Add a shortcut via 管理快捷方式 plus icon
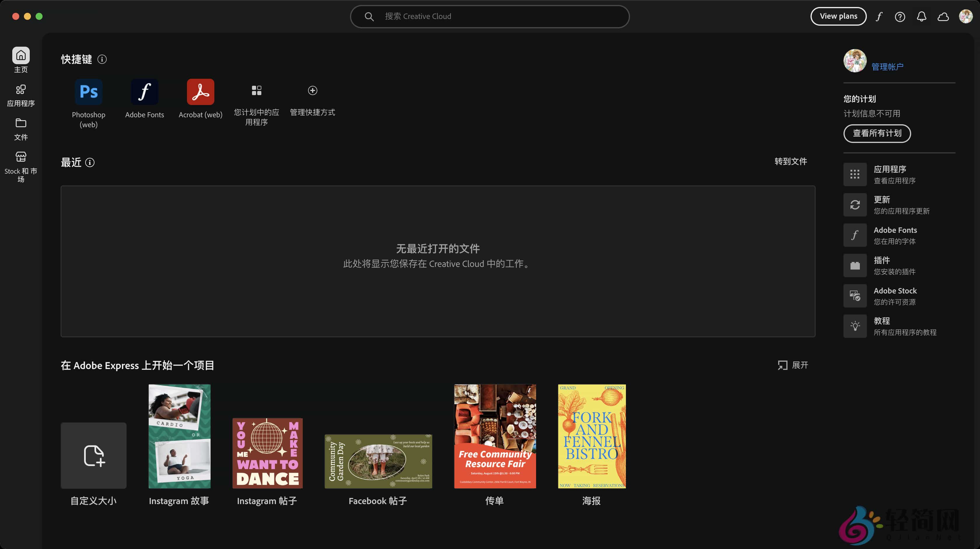The image size is (980, 549). (312, 90)
